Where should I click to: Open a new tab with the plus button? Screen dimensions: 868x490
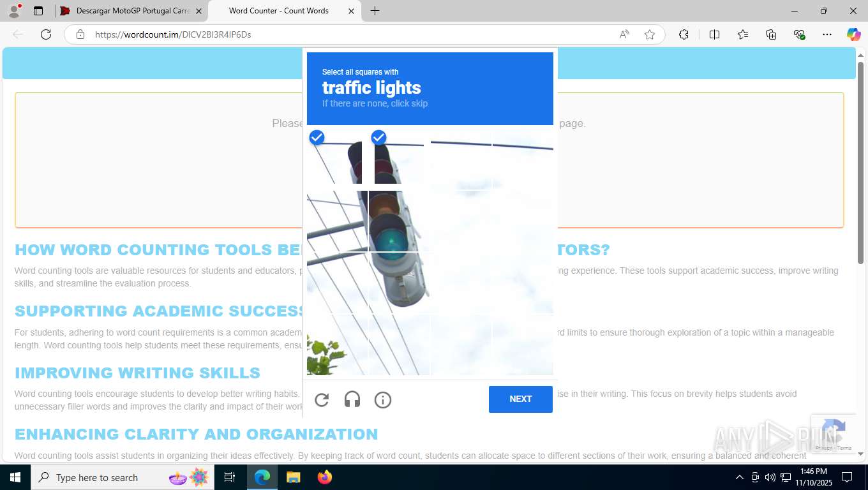(x=375, y=11)
